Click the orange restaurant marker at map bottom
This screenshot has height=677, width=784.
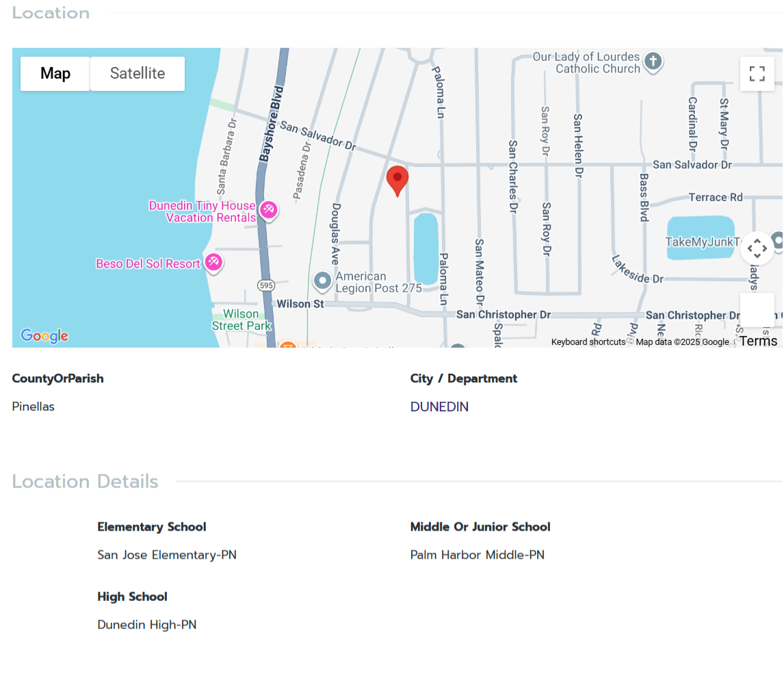287,346
